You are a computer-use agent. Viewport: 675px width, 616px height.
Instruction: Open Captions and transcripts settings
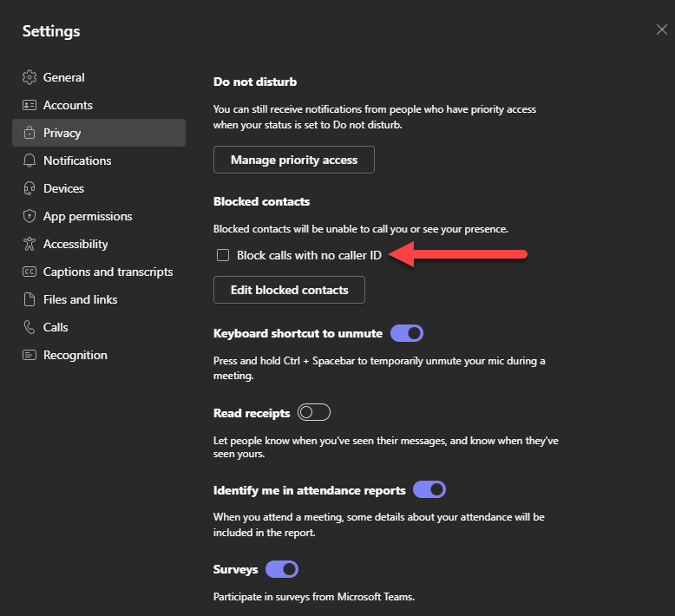tap(99, 272)
